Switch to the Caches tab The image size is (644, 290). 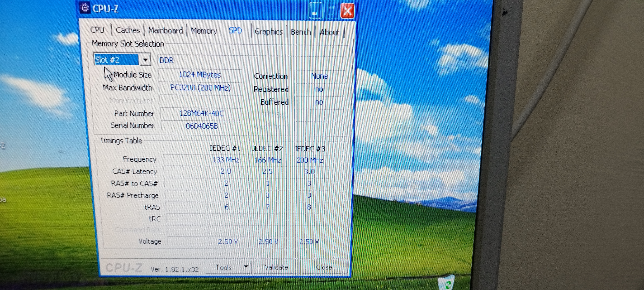pos(128,30)
